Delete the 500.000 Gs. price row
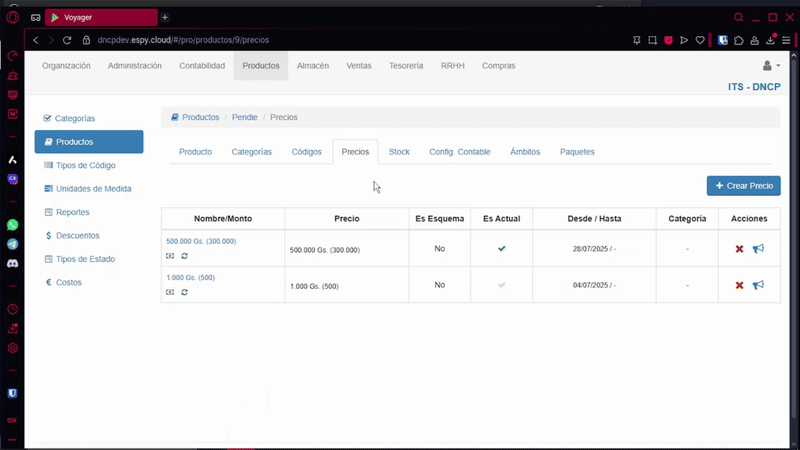 739,249
